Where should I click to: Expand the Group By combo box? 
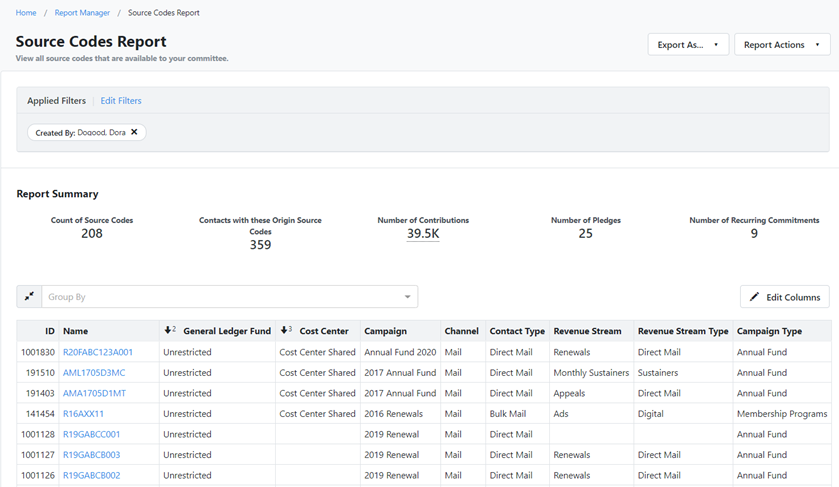pos(407,297)
